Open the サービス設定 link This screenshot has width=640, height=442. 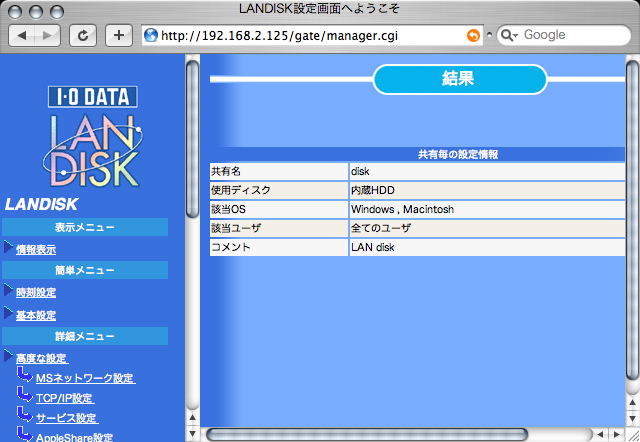click(x=67, y=418)
